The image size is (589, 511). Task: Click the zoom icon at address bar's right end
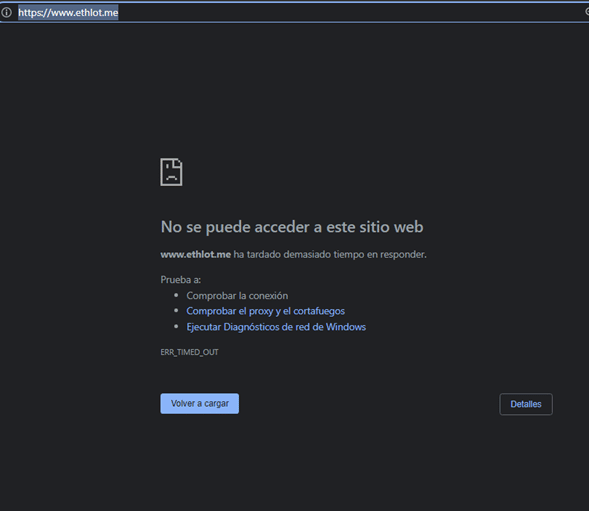[587, 12]
